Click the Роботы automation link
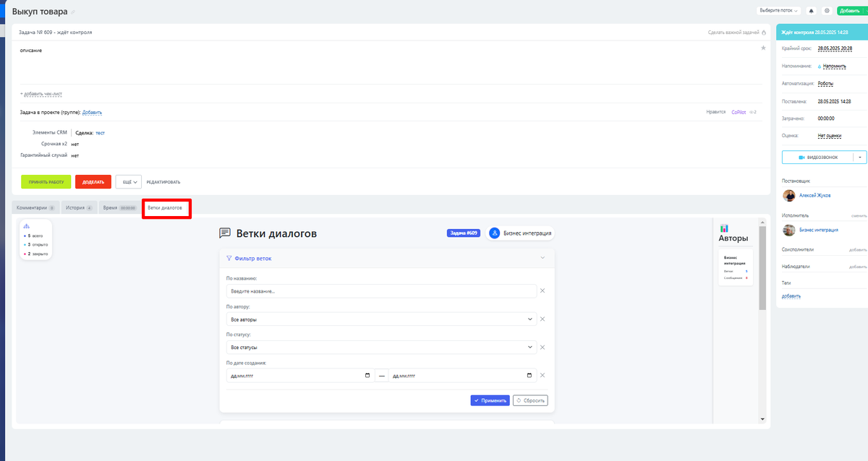868x461 pixels. 825,84
